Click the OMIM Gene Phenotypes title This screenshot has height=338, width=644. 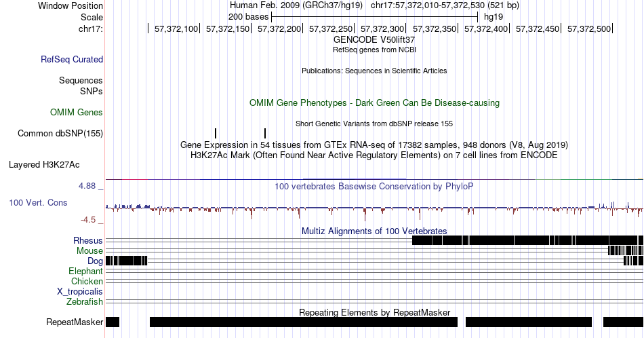pos(374,102)
